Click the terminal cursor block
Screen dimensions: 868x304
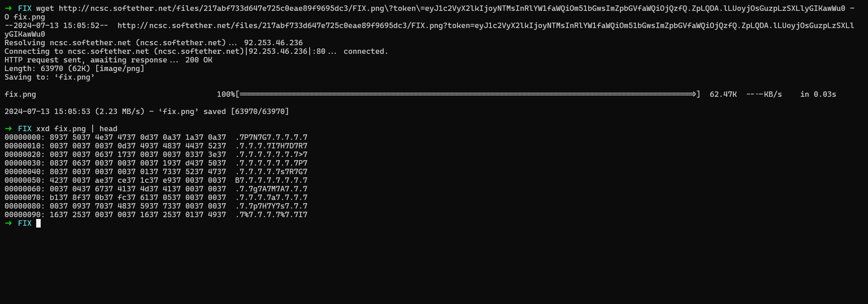(38, 223)
